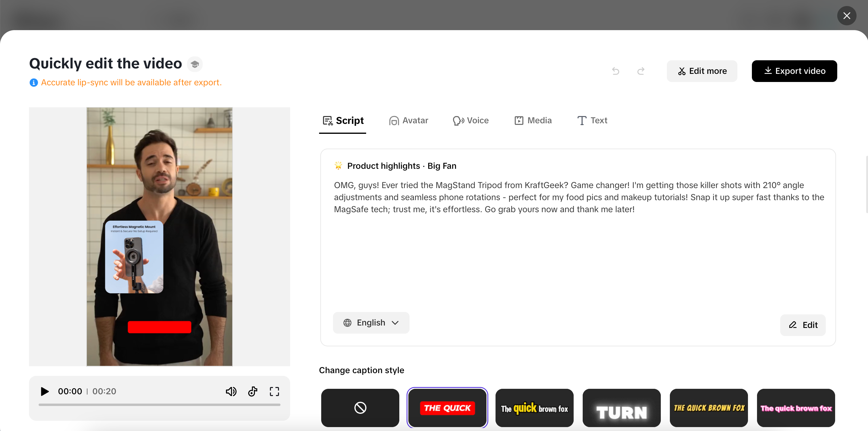This screenshot has width=868, height=431.
Task: Click the Edit more button
Action: pyautogui.click(x=702, y=71)
